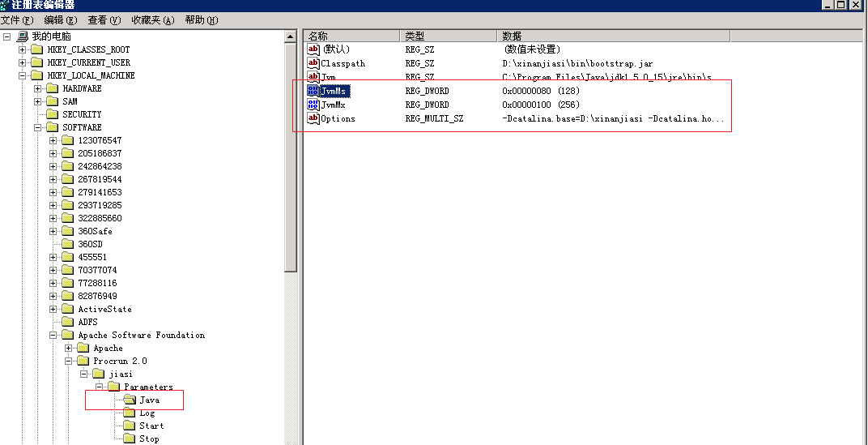The height and width of the screenshot is (445, 868).
Task: Select the 455551 key
Action: click(x=92, y=257)
